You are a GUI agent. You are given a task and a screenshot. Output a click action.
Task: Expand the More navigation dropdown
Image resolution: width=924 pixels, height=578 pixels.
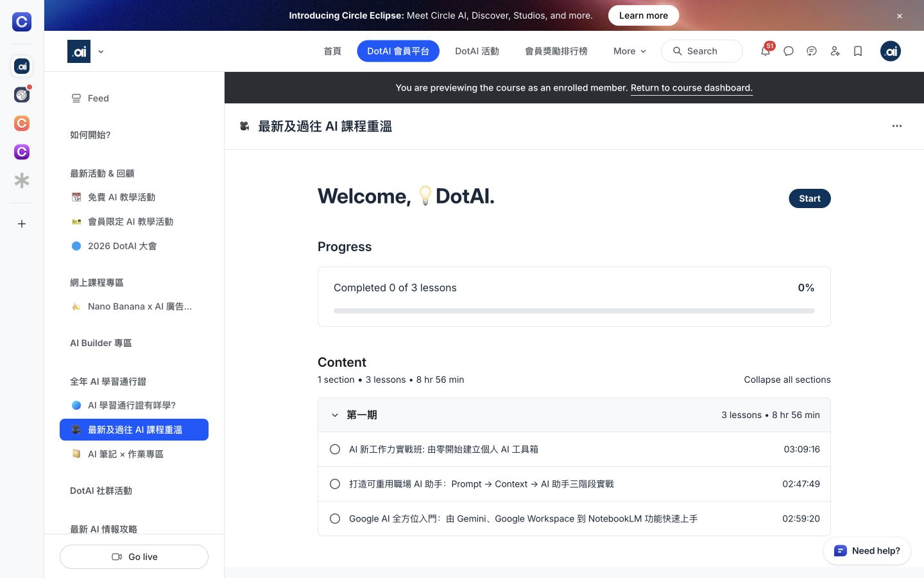[629, 51]
